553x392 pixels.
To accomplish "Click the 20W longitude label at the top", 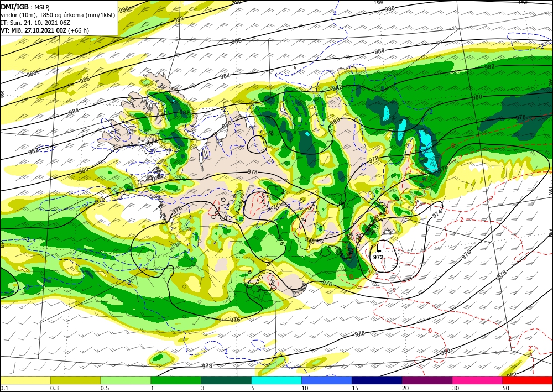I will (236, 3).
